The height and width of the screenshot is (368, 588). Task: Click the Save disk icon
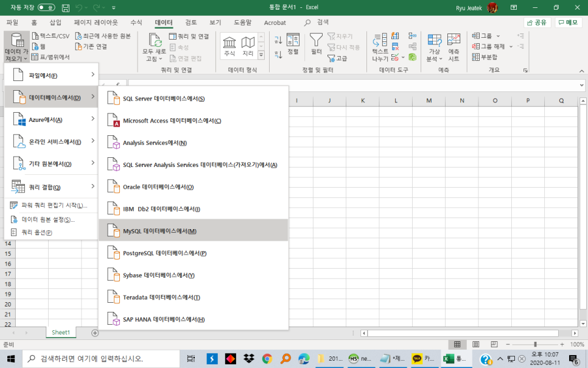click(66, 7)
